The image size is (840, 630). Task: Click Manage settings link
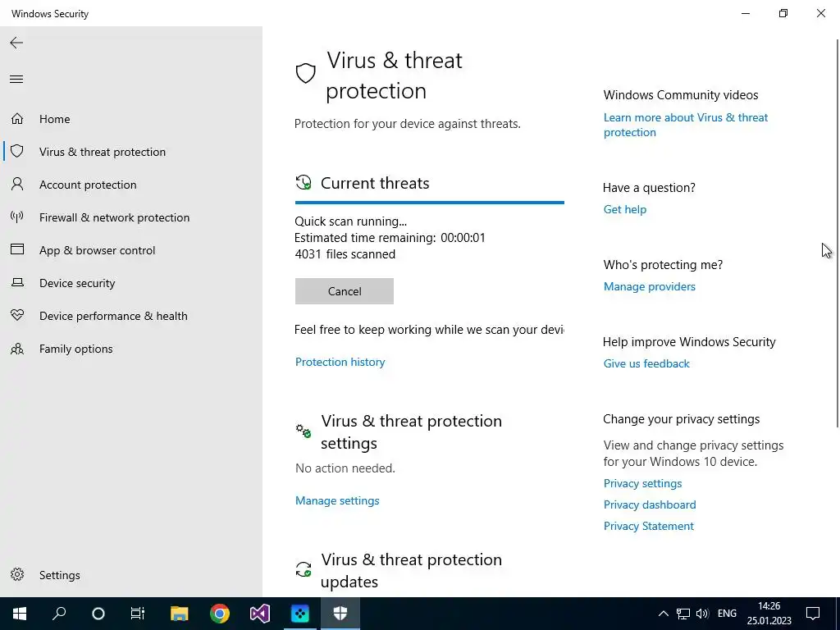coord(337,500)
